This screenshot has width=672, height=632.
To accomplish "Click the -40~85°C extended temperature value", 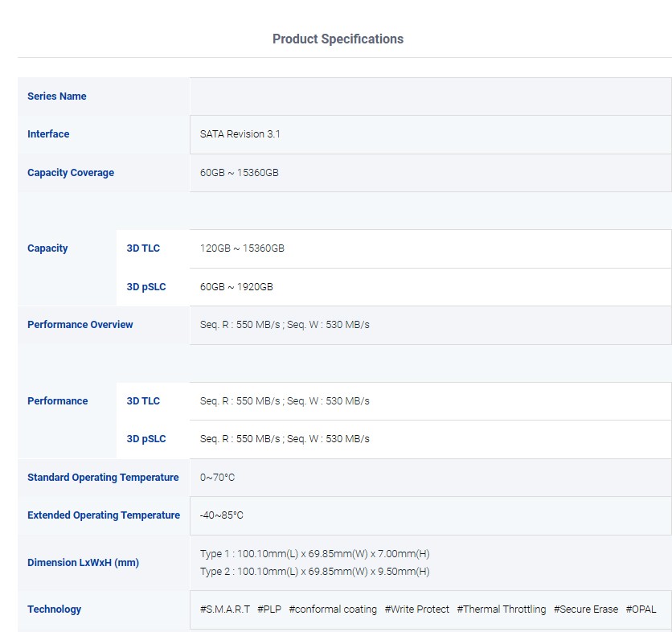I will 221,515.
